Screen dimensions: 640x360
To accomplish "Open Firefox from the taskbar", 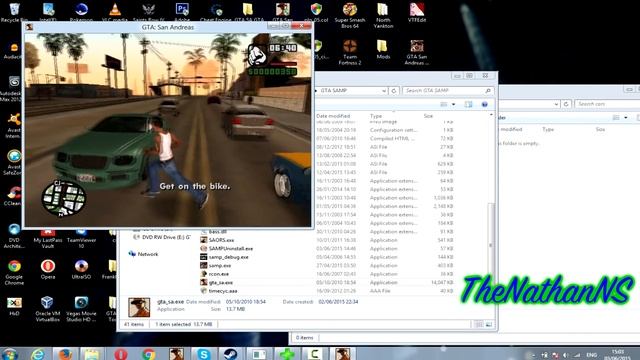I will [x=65, y=354].
